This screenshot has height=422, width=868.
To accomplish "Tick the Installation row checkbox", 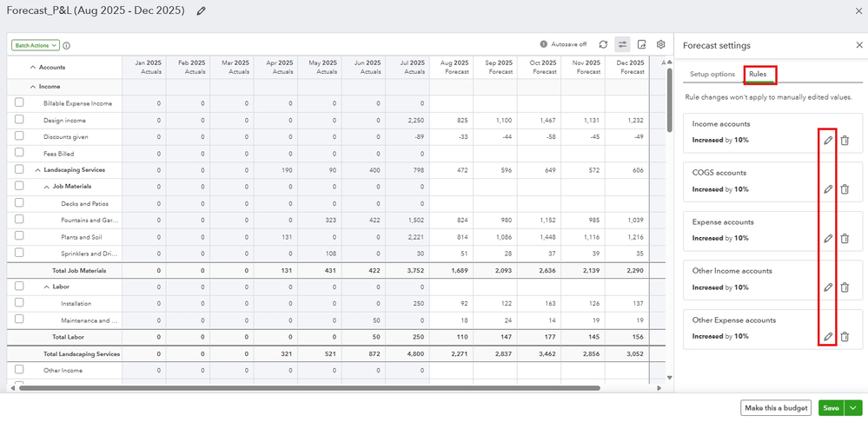I will (x=19, y=303).
